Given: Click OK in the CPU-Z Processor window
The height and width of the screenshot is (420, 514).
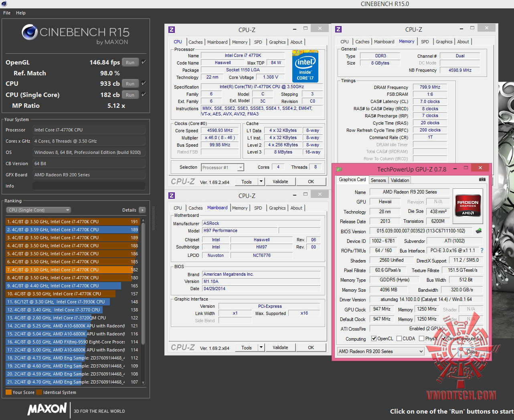Looking at the screenshot, I should tap(311, 182).
